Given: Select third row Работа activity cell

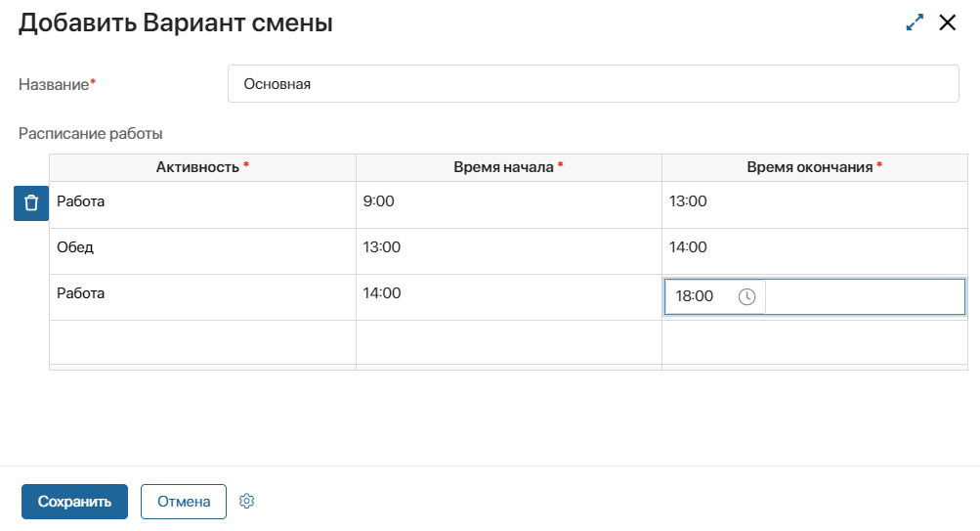Looking at the screenshot, I should click(202, 293).
